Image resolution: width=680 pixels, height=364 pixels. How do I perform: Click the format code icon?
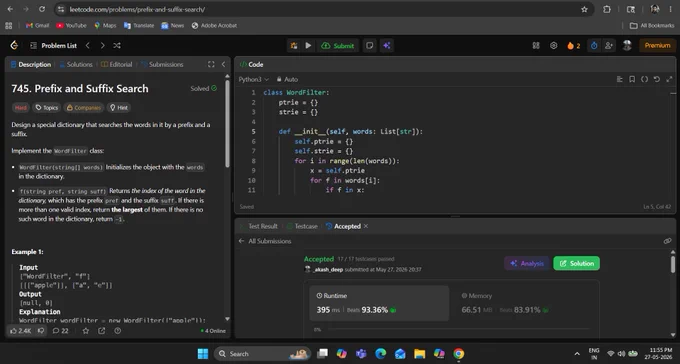pyautogui.click(x=619, y=79)
